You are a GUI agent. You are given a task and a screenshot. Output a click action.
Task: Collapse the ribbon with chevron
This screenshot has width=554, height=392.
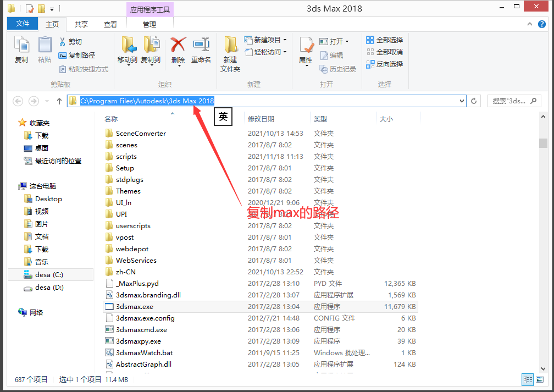pyautogui.click(x=530, y=24)
